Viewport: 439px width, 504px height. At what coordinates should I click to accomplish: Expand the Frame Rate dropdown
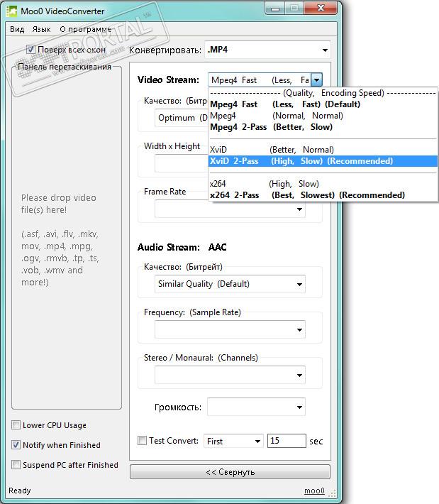tap(230, 209)
